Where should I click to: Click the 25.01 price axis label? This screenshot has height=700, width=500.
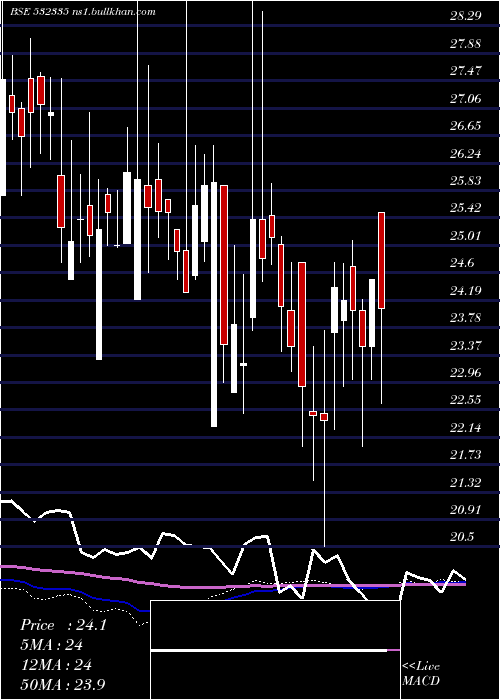pos(466,236)
